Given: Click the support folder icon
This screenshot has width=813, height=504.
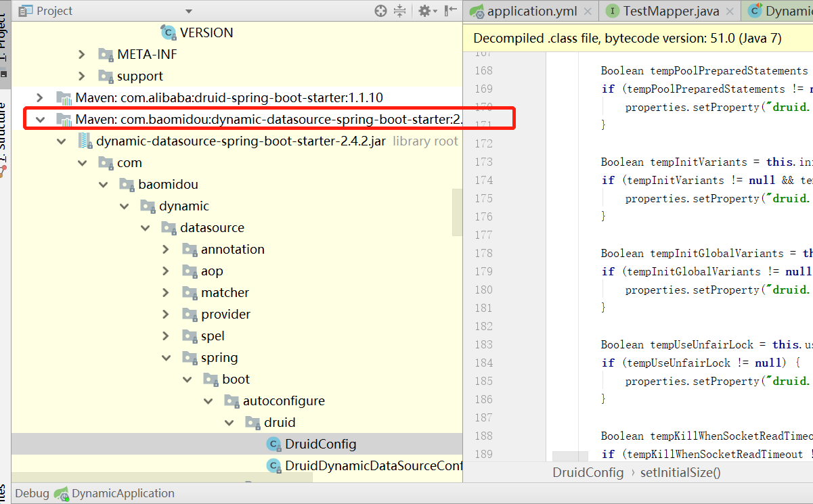Looking at the screenshot, I should point(106,76).
